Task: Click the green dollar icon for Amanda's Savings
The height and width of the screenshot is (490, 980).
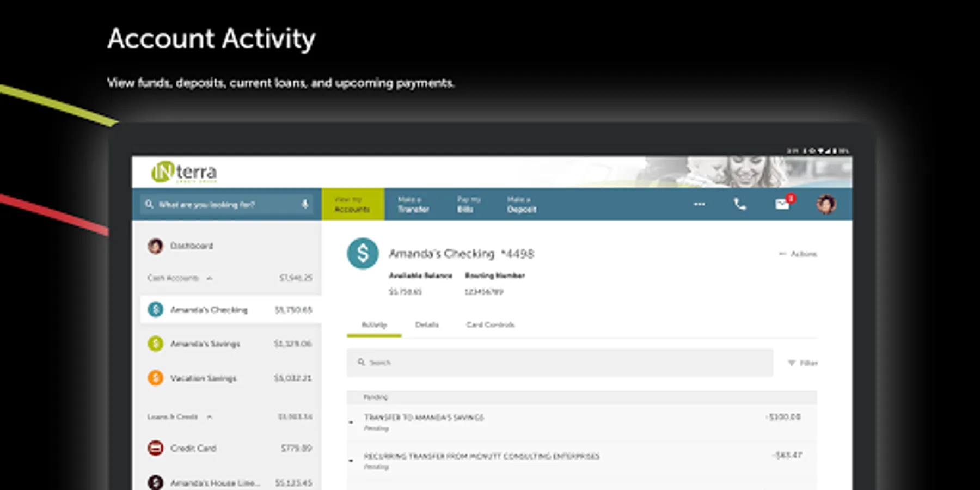Action: click(156, 344)
